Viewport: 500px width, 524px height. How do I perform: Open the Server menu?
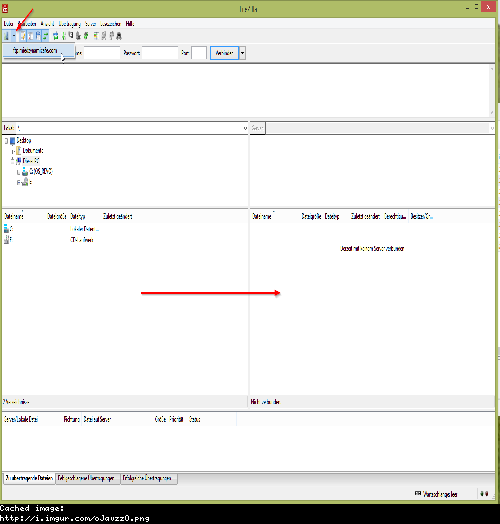coord(90,24)
